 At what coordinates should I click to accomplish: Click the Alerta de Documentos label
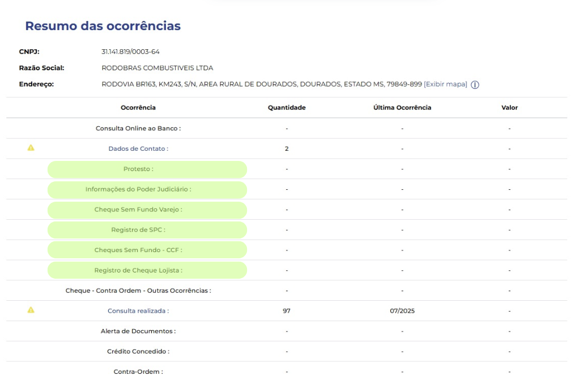(x=138, y=331)
